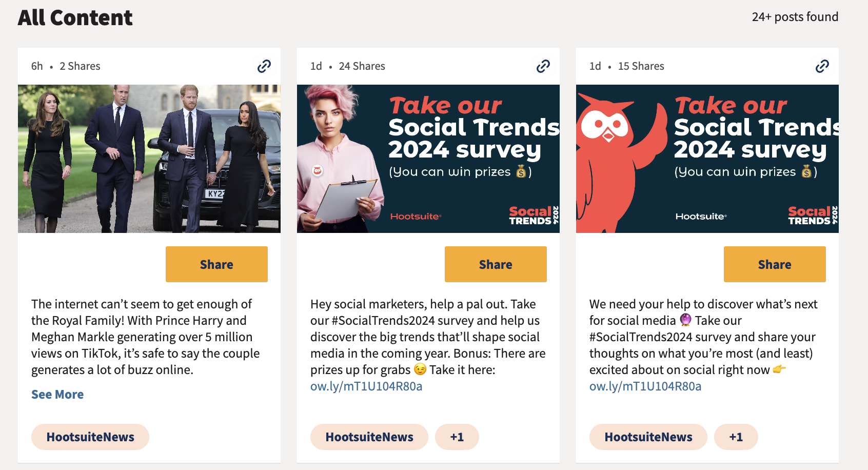Viewport: 868px width, 470px height.
Task: Copy link icon on Royal Family post
Action: pos(264,66)
